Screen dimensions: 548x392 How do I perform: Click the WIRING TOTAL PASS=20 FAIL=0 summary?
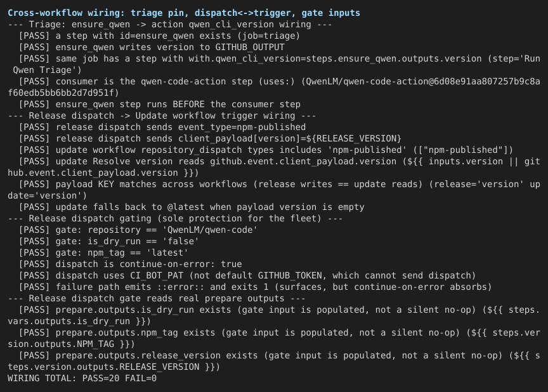pos(82,379)
